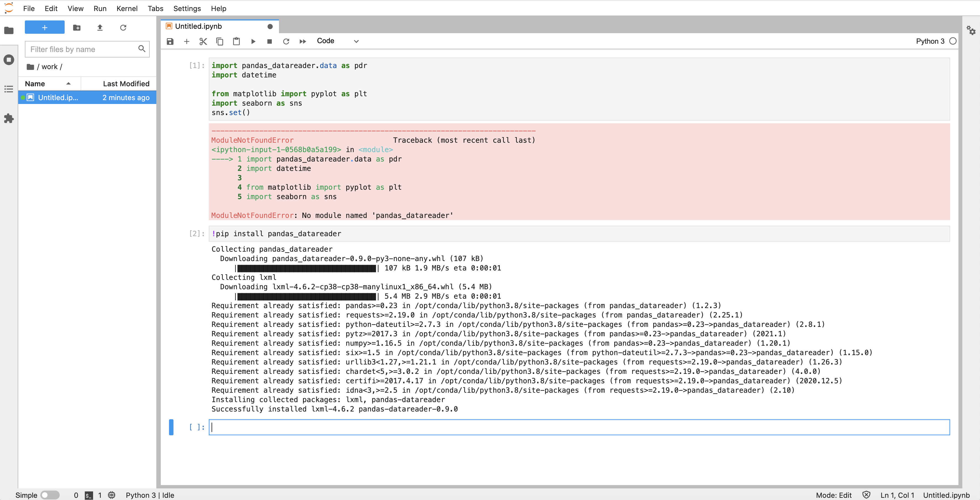Restart kernel and run all cells

point(302,41)
